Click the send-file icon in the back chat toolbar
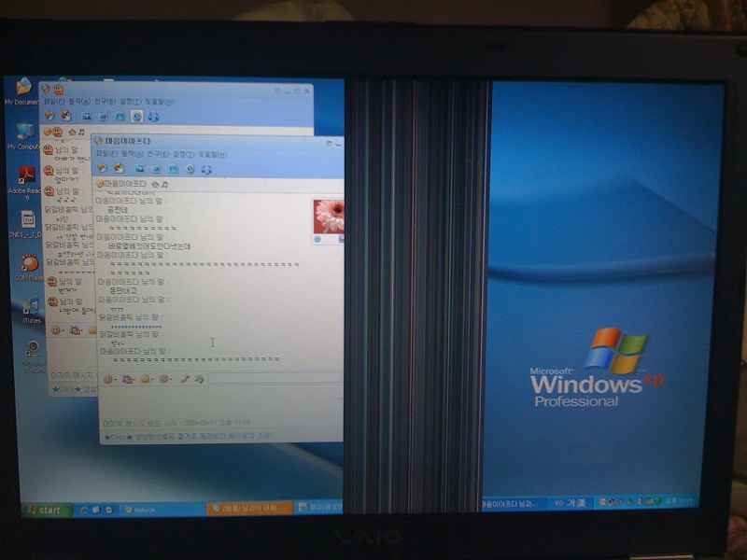 [66, 116]
